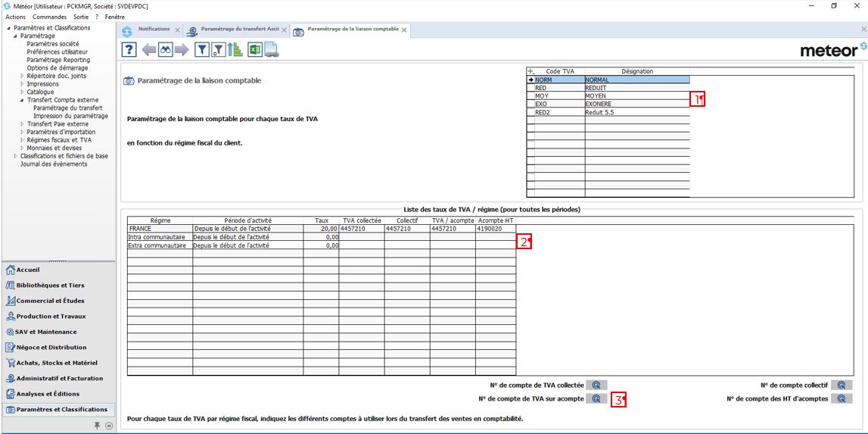Pin the navigation sidebar
Screen dimensions: 868x434
[97, 425]
